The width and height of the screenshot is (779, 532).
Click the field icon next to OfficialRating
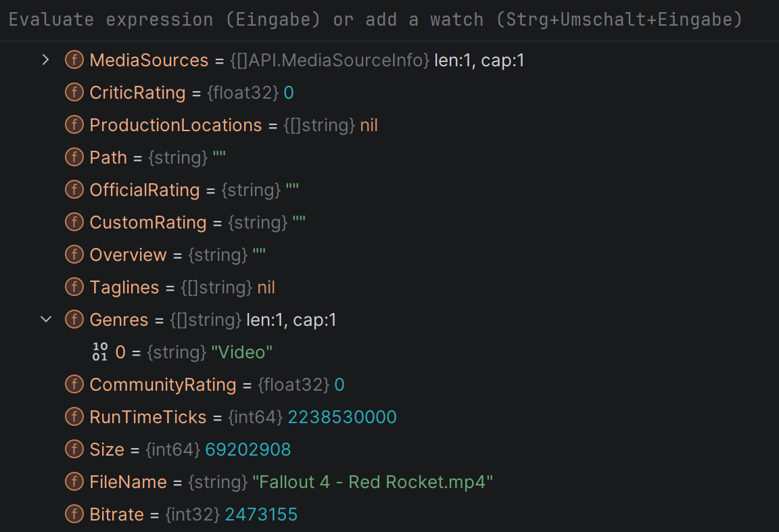[x=74, y=190]
